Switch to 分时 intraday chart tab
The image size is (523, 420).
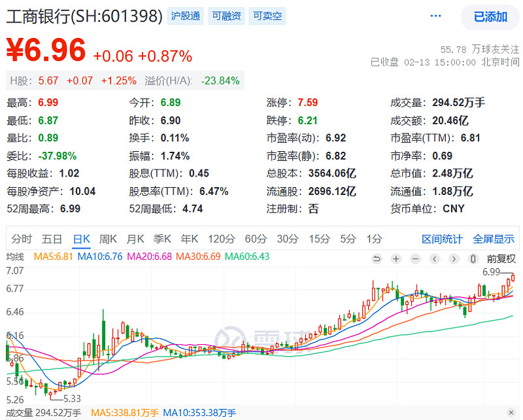coord(22,239)
